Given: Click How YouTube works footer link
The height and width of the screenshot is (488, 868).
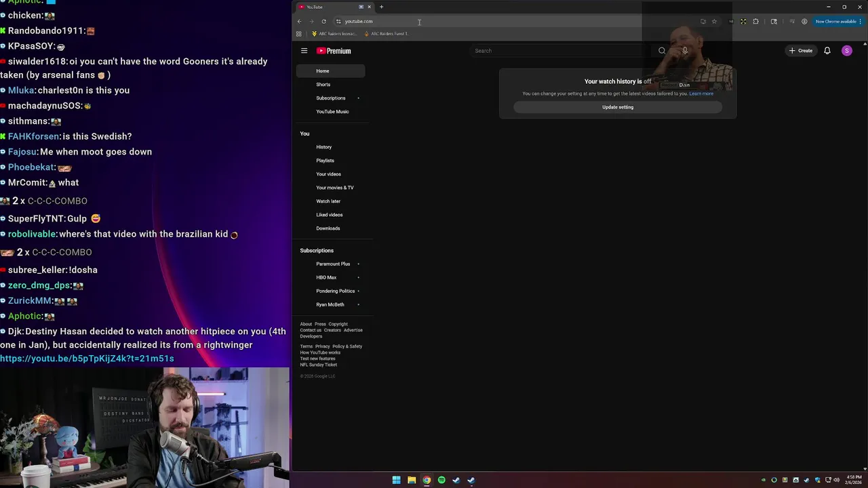Looking at the screenshot, I should click(x=320, y=352).
